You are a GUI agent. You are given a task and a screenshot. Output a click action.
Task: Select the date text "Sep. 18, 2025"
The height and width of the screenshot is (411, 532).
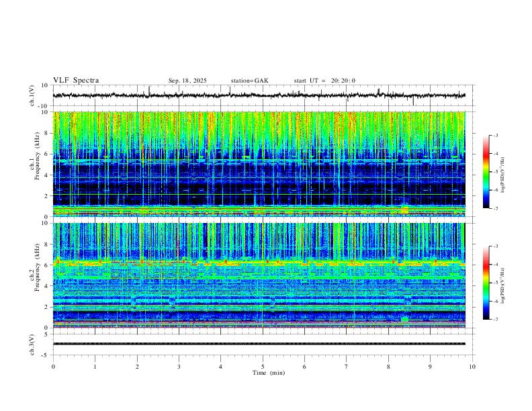coord(187,81)
